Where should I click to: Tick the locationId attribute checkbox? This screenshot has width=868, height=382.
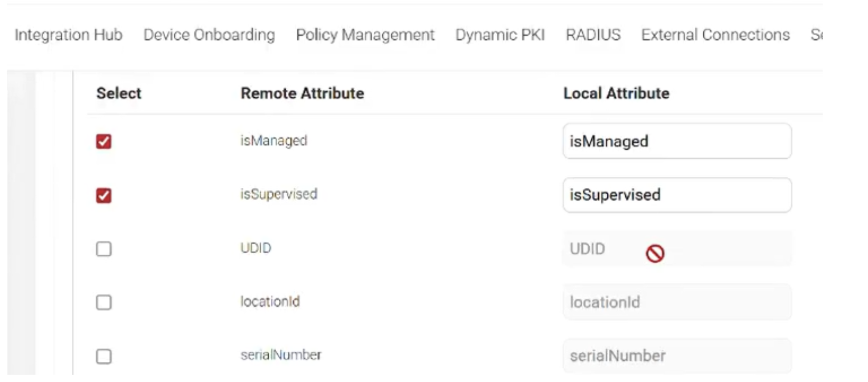point(104,302)
